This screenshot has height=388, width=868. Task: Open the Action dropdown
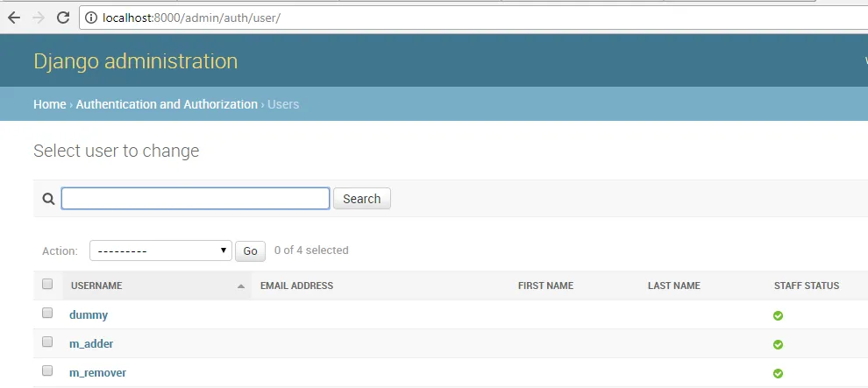(160, 250)
